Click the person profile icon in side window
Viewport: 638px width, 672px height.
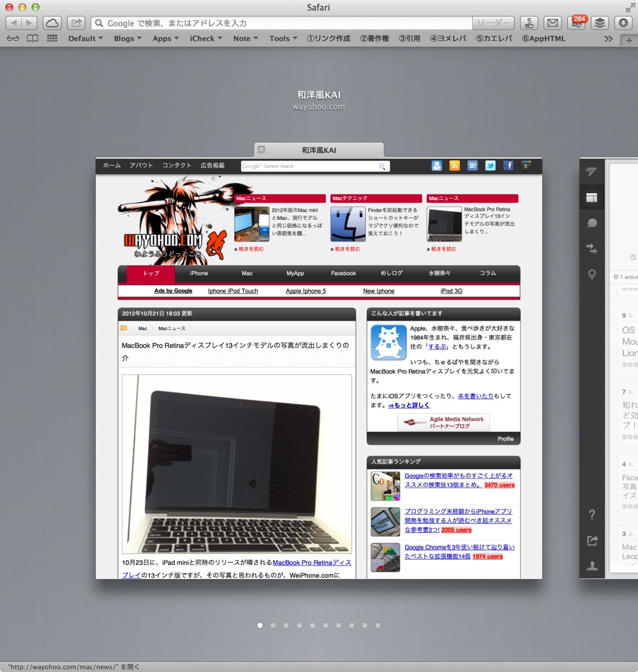pos(592,566)
